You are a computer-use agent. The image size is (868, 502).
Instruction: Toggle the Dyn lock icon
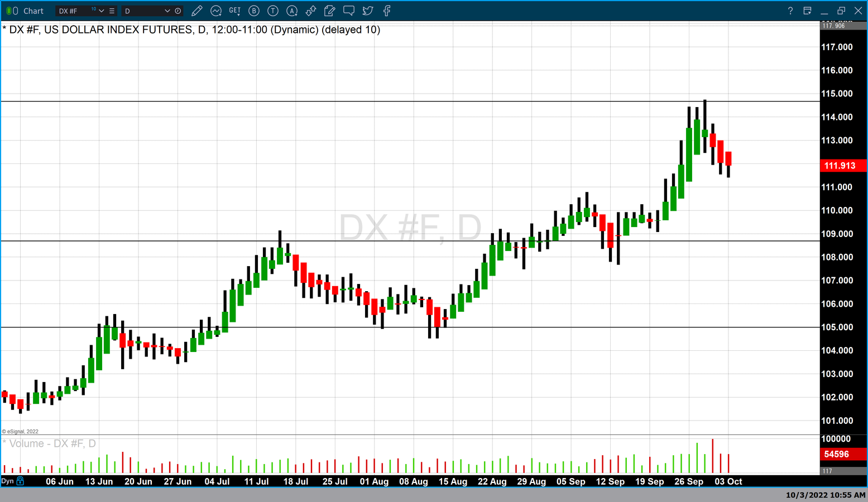[21, 481]
